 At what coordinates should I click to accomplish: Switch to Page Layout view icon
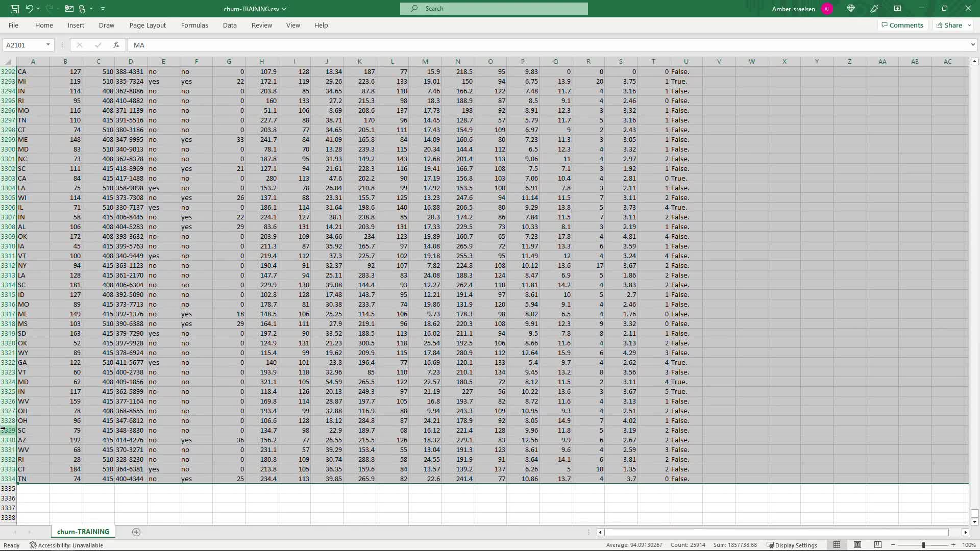pyautogui.click(x=857, y=545)
